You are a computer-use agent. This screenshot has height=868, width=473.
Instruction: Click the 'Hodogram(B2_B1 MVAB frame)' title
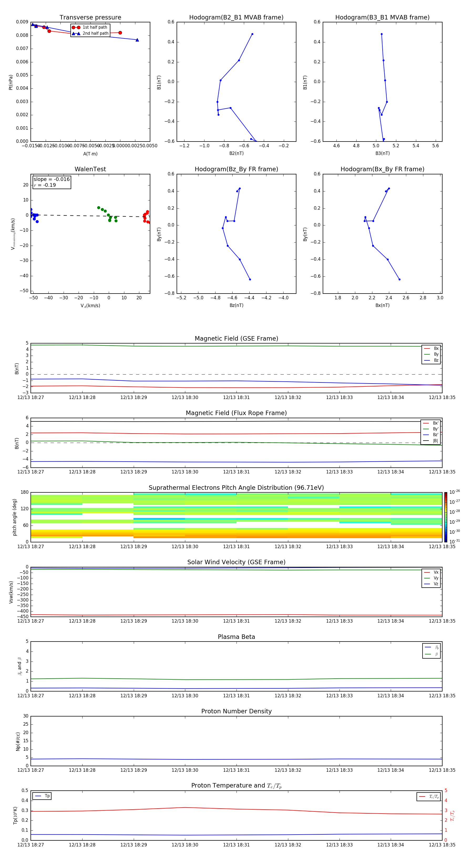(x=236, y=18)
